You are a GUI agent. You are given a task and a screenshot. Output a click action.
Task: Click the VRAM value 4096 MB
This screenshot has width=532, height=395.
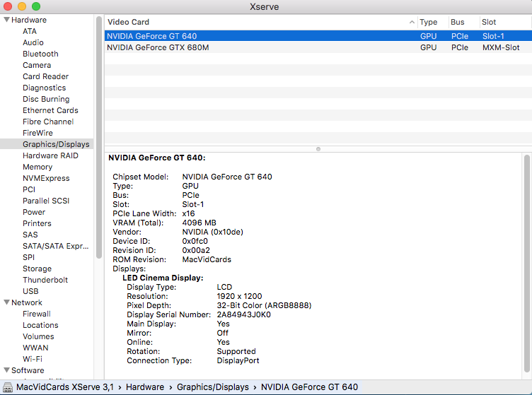click(199, 223)
